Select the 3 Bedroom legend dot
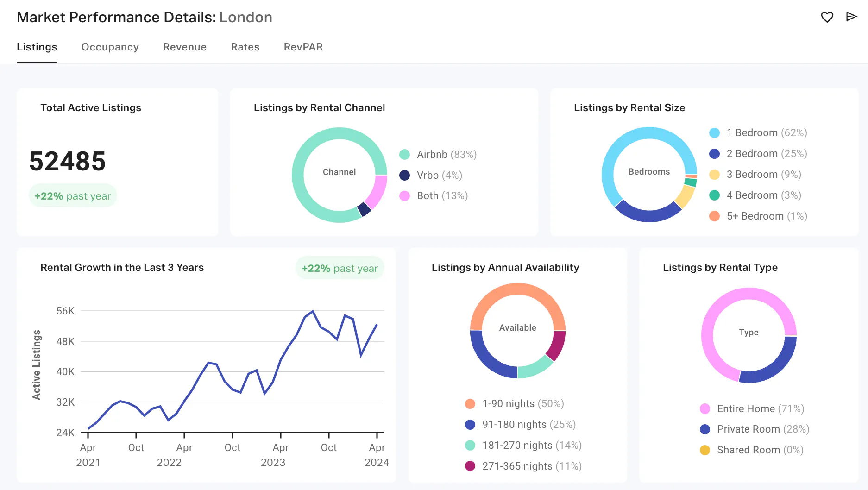The width and height of the screenshot is (868, 490). point(714,175)
